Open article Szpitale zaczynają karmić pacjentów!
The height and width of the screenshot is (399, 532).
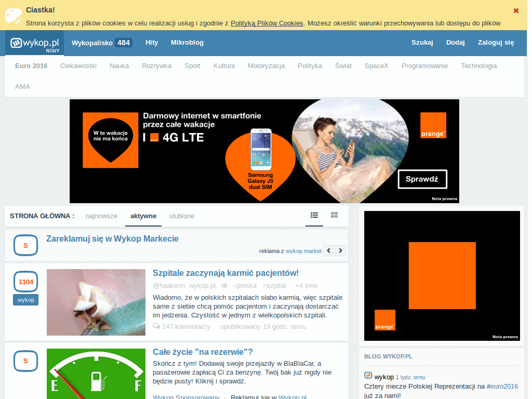(225, 273)
